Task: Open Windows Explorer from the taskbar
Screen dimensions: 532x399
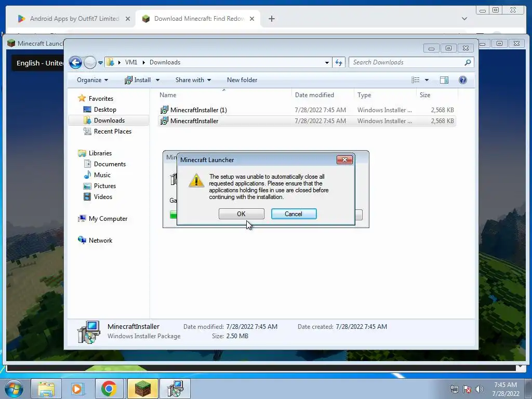Action: click(x=46, y=389)
